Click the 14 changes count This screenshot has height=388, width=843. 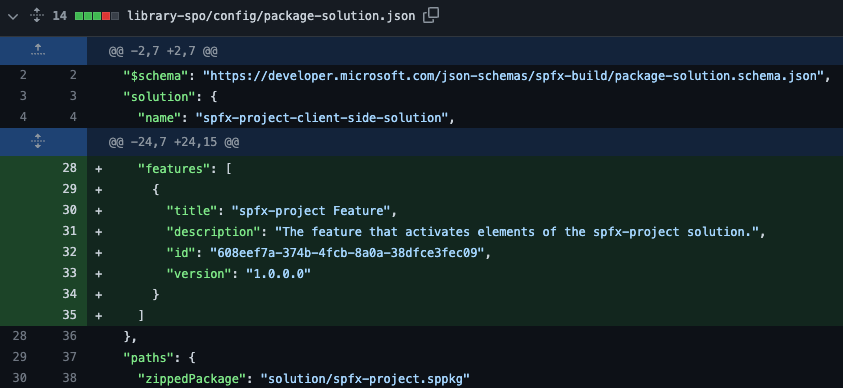click(59, 16)
